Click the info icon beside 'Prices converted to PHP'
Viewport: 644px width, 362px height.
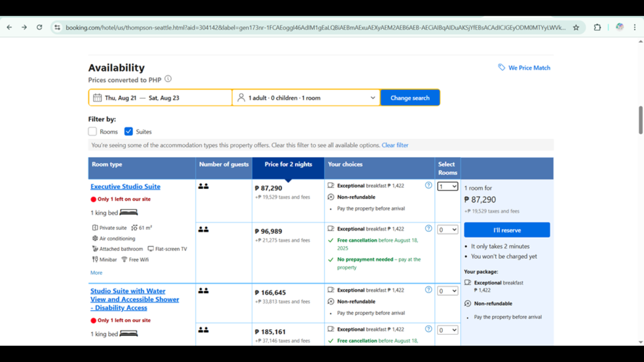(x=168, y=79)
